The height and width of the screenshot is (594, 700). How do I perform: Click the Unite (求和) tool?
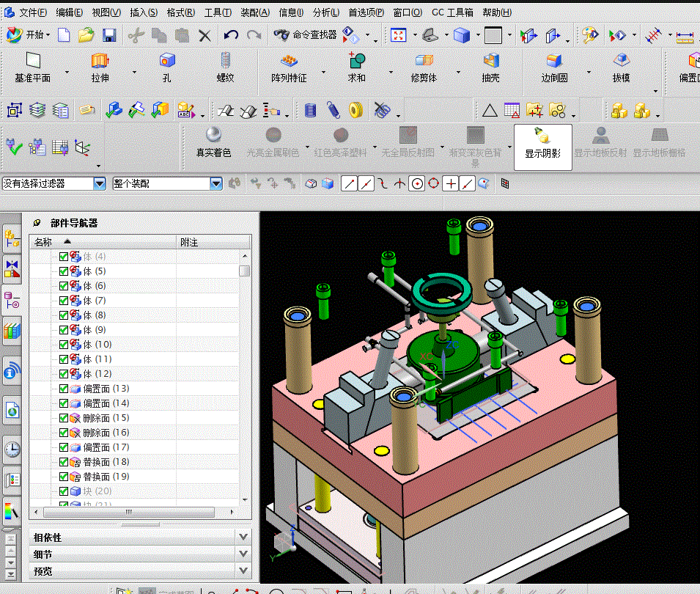point(357,67)
